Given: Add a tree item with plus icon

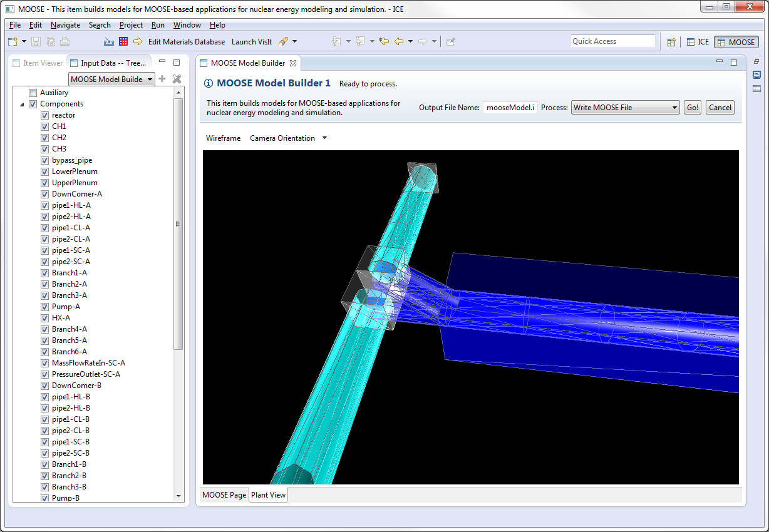Looking at the screenshot, I should [x=162, y=79].
